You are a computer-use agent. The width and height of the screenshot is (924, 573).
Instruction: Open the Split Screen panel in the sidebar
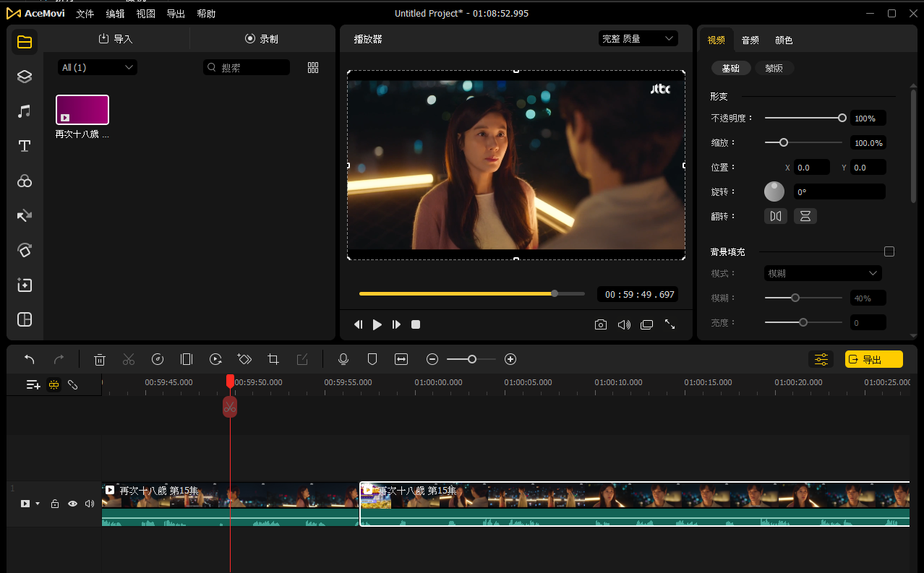point(25,319)
